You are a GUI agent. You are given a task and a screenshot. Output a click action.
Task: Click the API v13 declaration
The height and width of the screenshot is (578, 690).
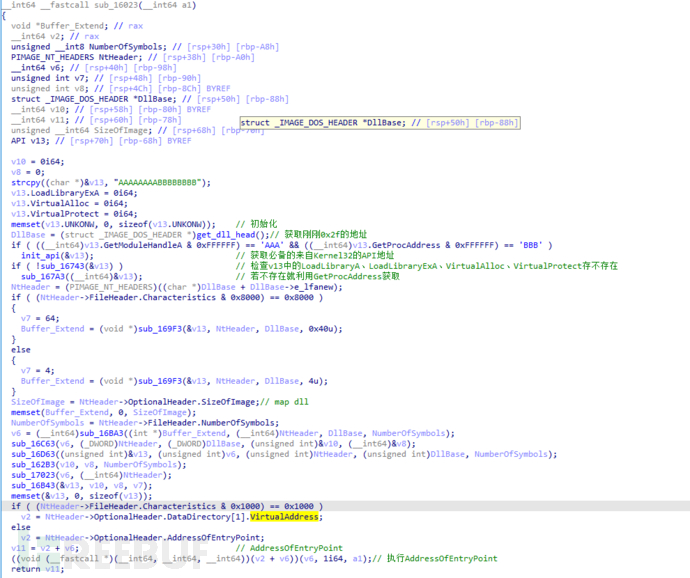[33, 141]
